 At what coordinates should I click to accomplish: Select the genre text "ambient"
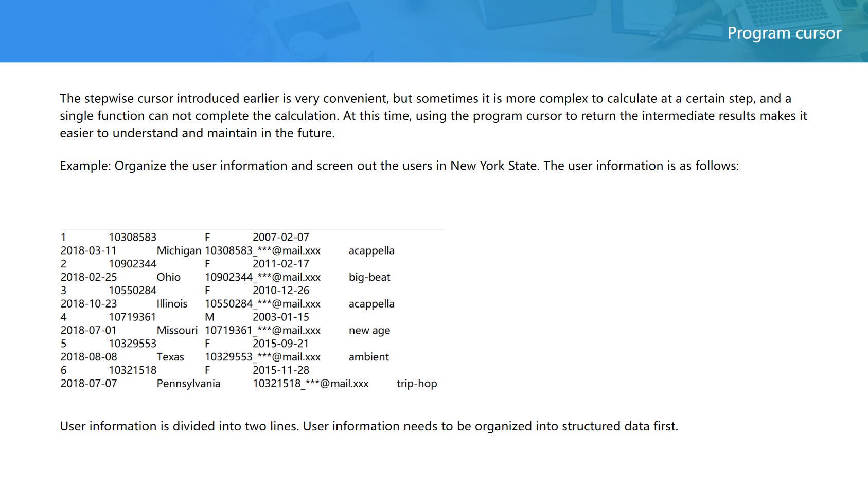368,357
